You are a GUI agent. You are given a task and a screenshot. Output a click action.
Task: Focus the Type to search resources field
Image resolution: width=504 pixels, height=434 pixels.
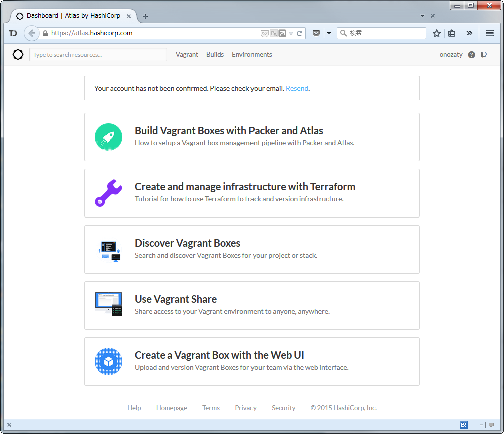[x=98, y=54]
